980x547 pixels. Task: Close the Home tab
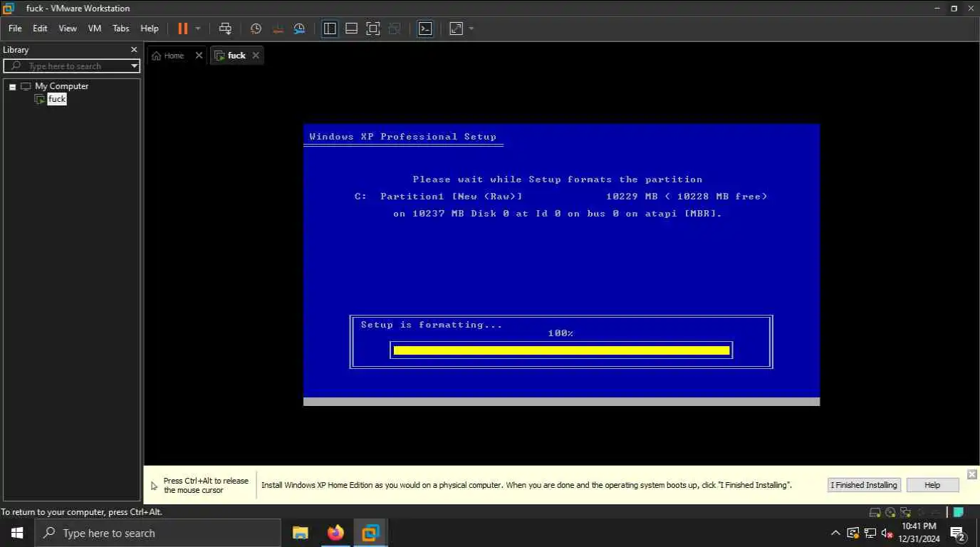(199, 56)
